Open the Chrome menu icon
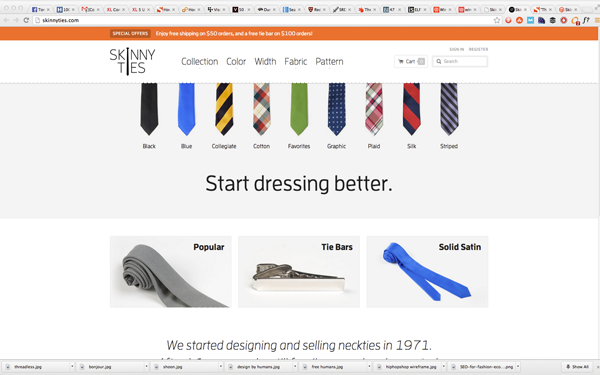Screen dimensions: 600x375 point(597,20)
